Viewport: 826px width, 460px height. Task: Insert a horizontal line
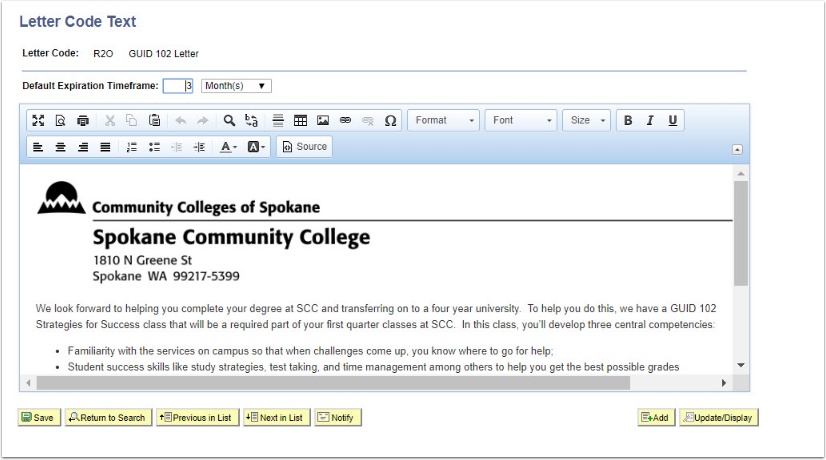[278, 120]
